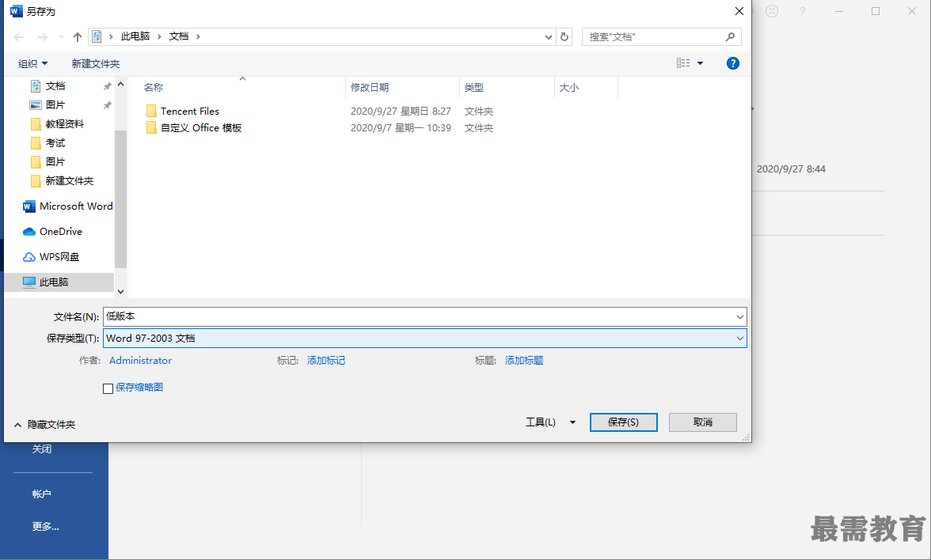The height and width of the screenshot is (560, 931).
Task: Open recent locations dropdown arrow beside forward button
Action: [60, 36]
